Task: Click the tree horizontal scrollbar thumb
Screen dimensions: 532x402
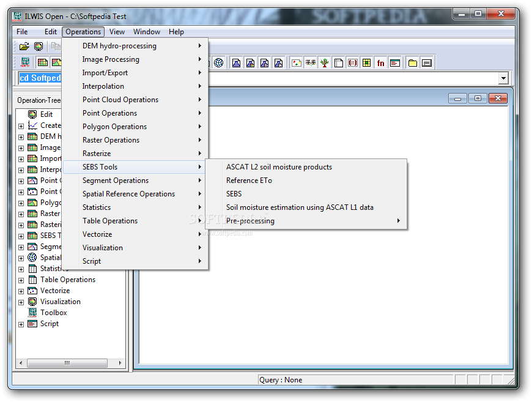Action: pos(67,363)
